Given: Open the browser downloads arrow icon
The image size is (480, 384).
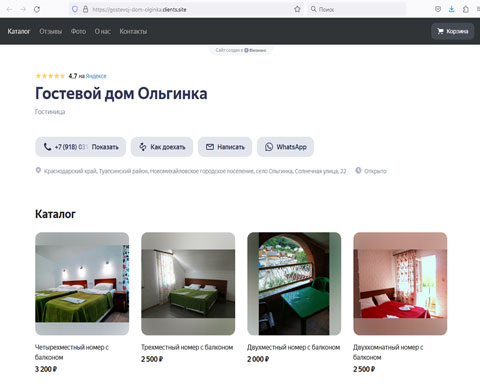Looking at the screenshot, I should (452, 9).
